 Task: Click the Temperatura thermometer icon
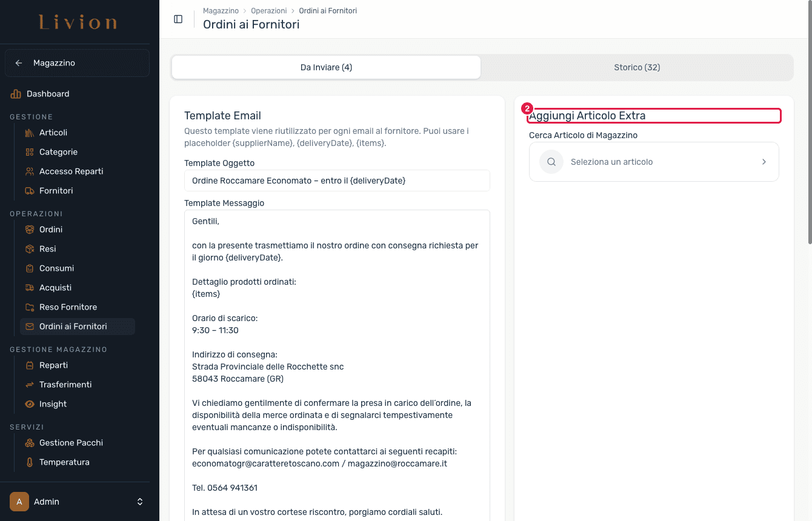30,462
